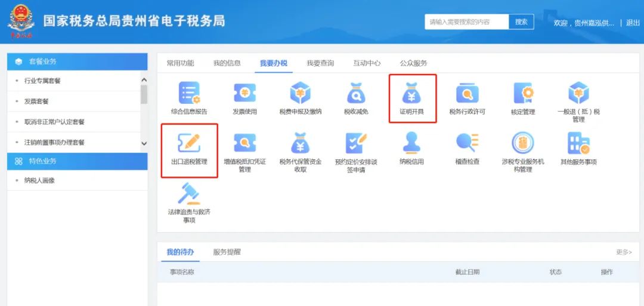This screenshot has width=644, height=306.
Task: Open the 纳税信用 icon
Action: point(411,143)
